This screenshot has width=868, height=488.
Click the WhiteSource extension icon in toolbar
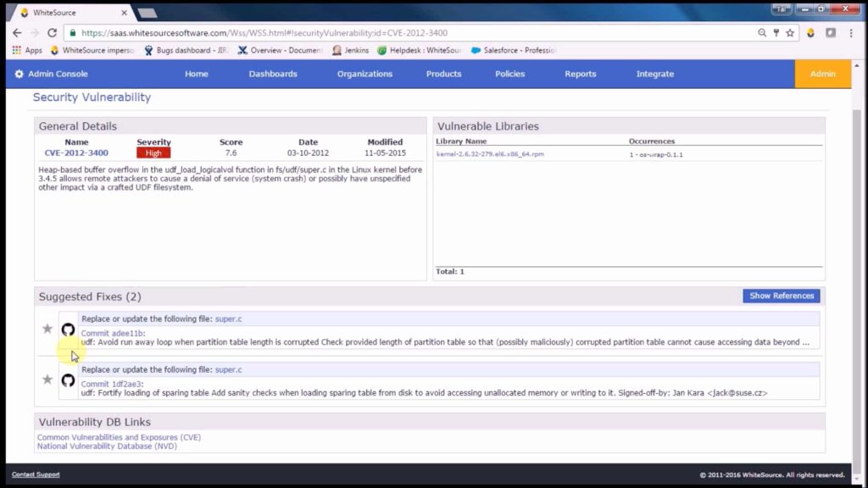pyautogui.click(x=810, y=33)
